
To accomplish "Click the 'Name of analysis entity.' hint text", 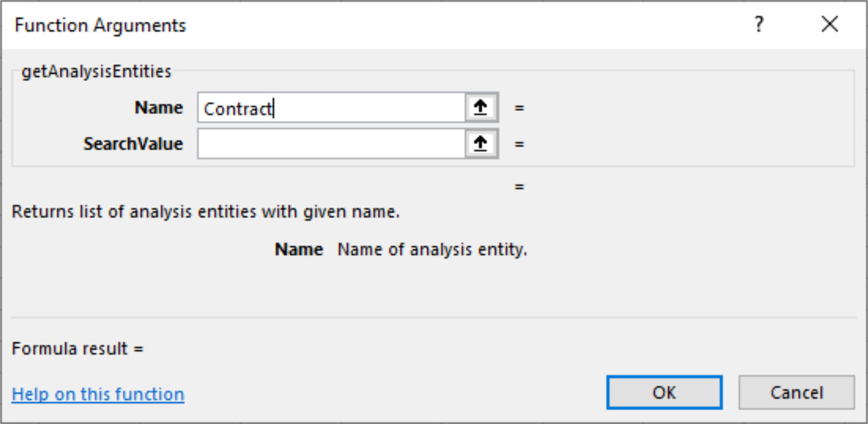I will 432,249.
